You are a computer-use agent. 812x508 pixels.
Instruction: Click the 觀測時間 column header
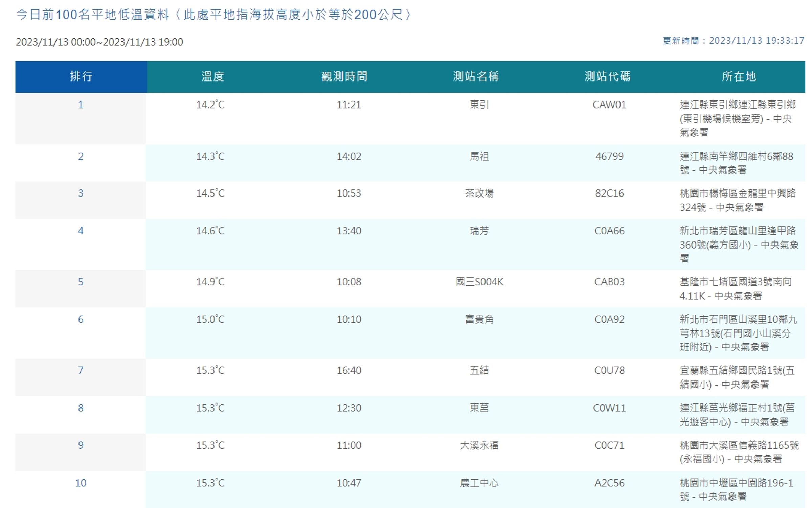click(x=344, y=77)
